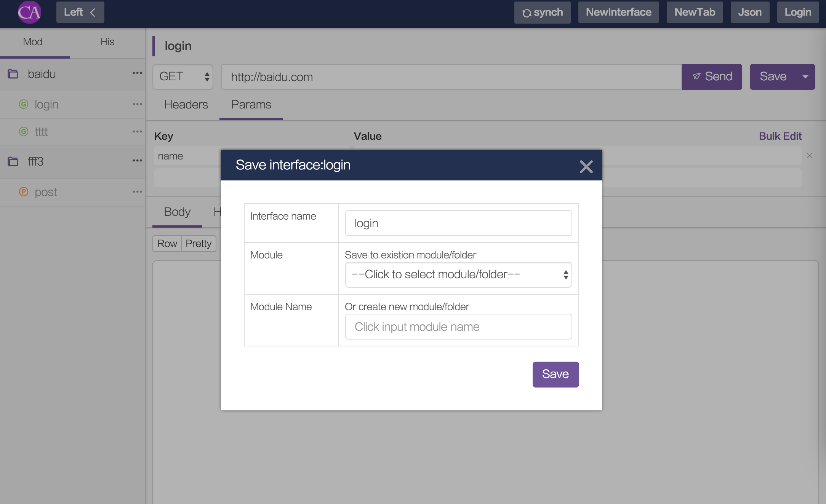Select the login interface in sidebar
The height and width of the screenshot is (504, 826).
[46, 104]
